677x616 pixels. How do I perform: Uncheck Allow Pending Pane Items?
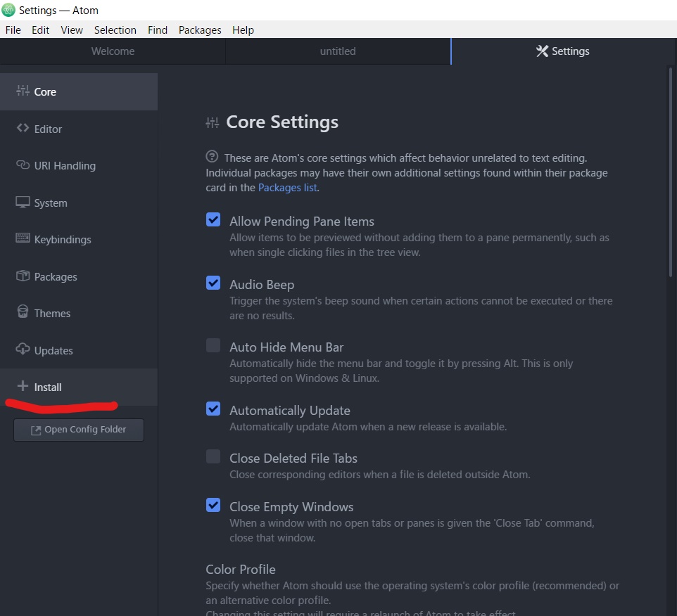(213, 219)
